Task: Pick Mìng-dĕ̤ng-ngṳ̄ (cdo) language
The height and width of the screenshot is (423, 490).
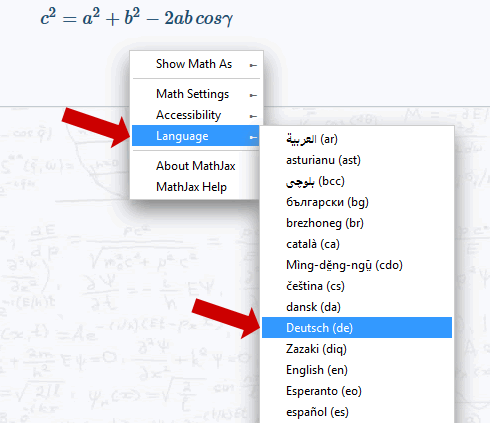Action: point(357,265)
